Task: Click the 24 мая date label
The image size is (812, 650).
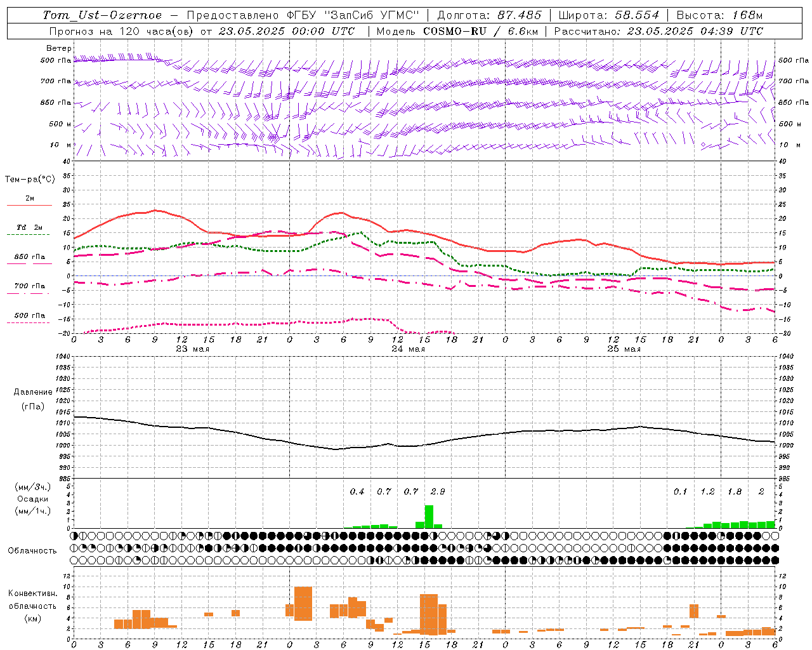Action: [408, 348]
